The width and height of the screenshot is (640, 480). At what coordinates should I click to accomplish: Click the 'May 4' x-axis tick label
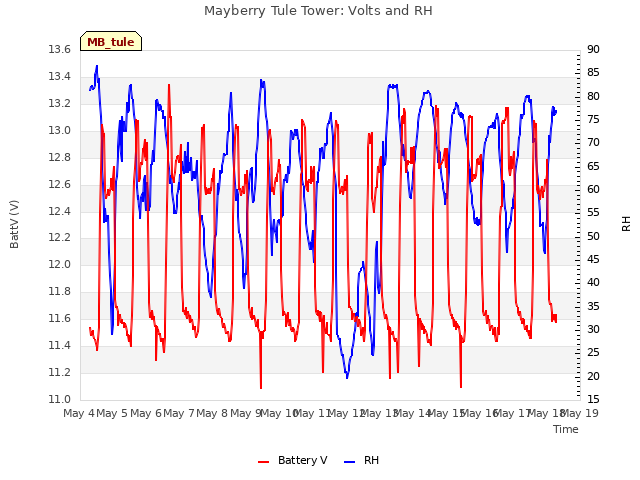(79, 413)
